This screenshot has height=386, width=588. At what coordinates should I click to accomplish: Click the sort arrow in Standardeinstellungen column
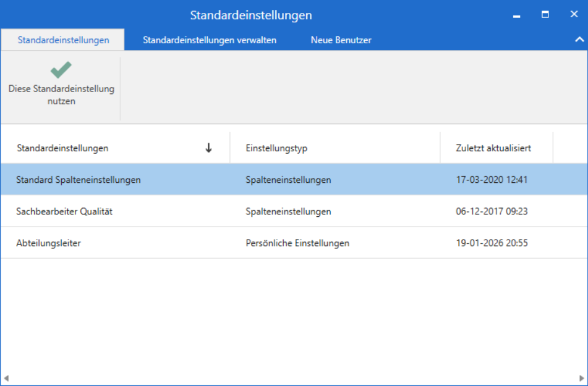pos(208,148)
